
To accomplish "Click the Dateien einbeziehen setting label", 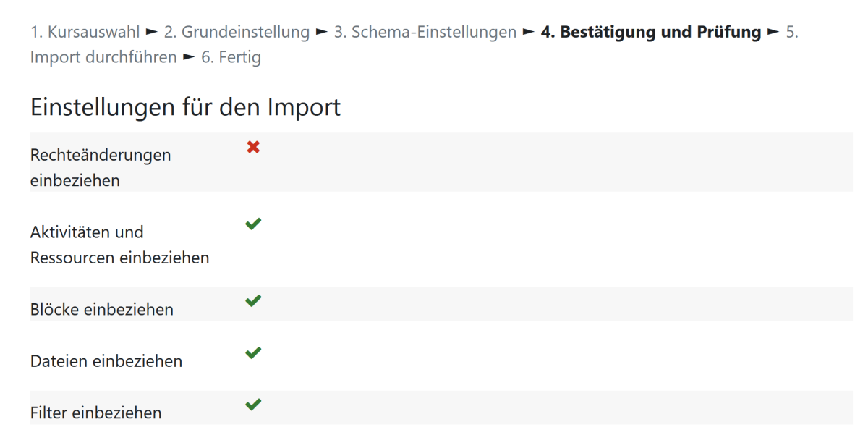I will [106, 361].
